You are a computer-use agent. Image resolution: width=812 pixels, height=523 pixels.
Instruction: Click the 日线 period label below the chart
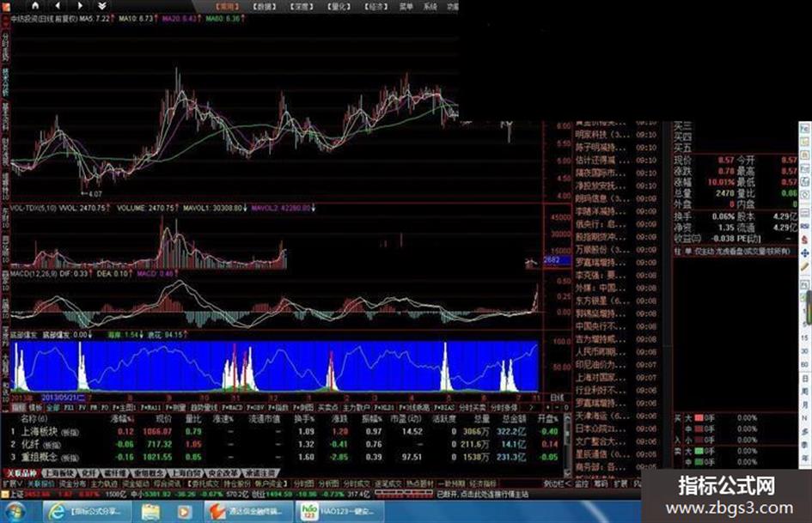557,398
